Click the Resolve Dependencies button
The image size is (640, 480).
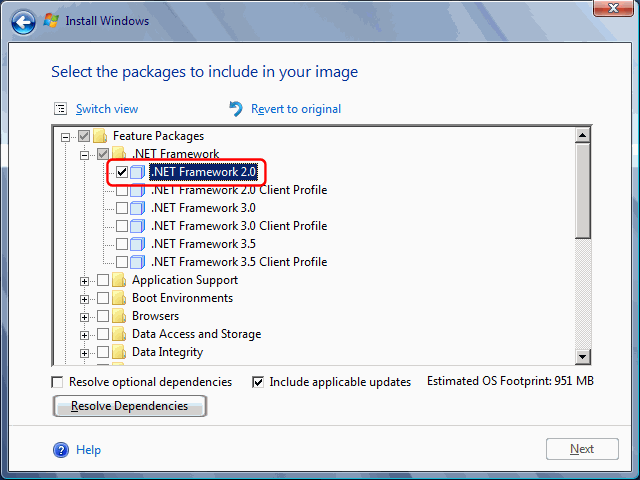coord(129,406)
